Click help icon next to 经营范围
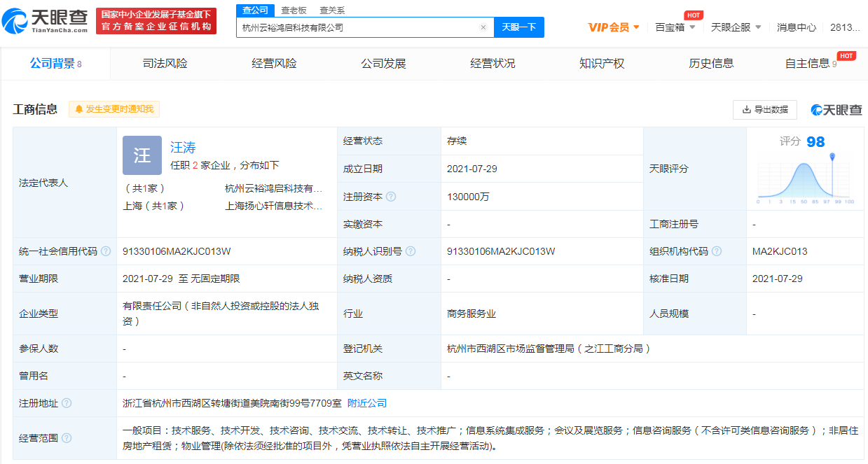The height and width of the screenshot is (464, 868). point(67,438)
